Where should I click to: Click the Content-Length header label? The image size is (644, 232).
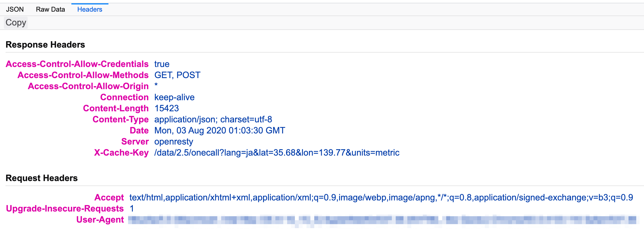pyautogui.click(x=116, y=108)
